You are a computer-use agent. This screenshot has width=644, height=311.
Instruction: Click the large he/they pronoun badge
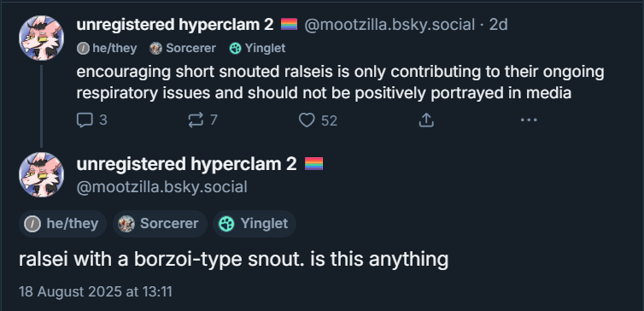pyautogui.click(x=63, y=224)
